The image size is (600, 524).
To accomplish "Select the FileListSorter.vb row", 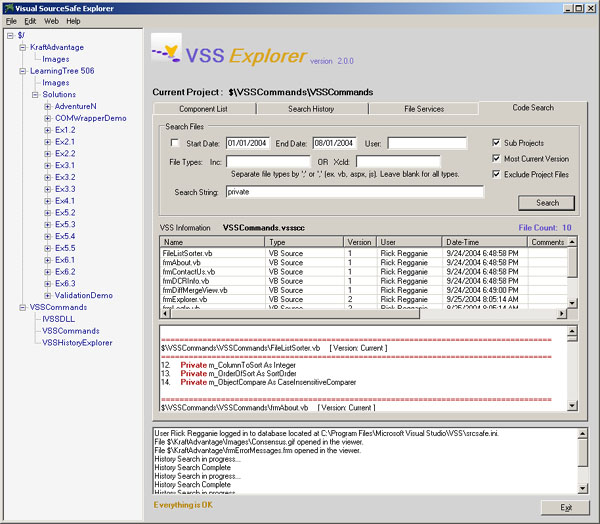I will tap(364, 253).
